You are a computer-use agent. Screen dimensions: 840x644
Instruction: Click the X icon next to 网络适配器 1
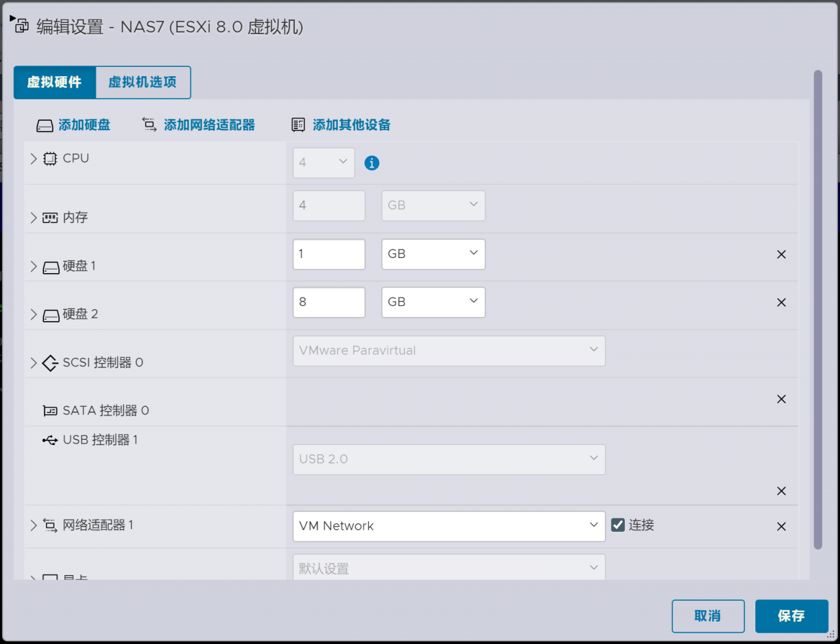coord(781,526)
